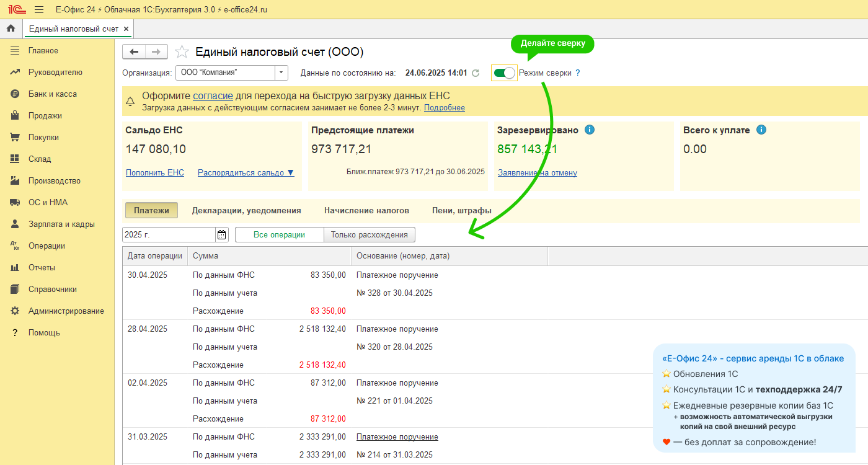Open the hamburger main menu

click(39, 10)
